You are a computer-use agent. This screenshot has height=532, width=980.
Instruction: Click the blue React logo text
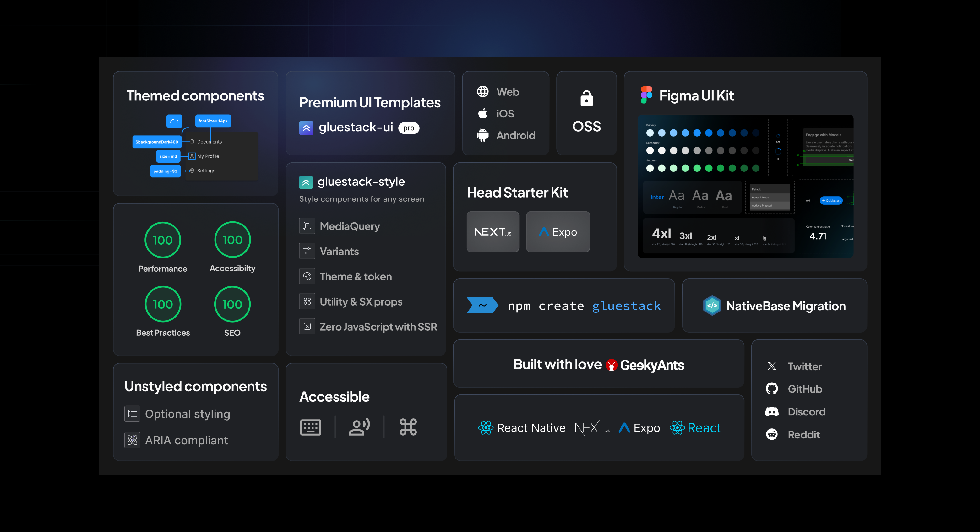[704, 428]
